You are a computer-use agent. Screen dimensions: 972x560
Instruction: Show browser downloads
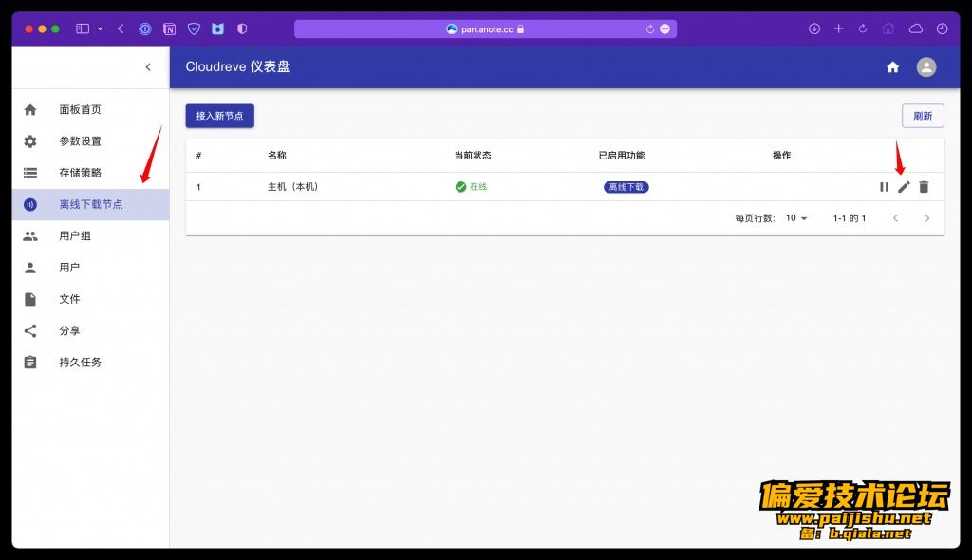click(814, 29)
